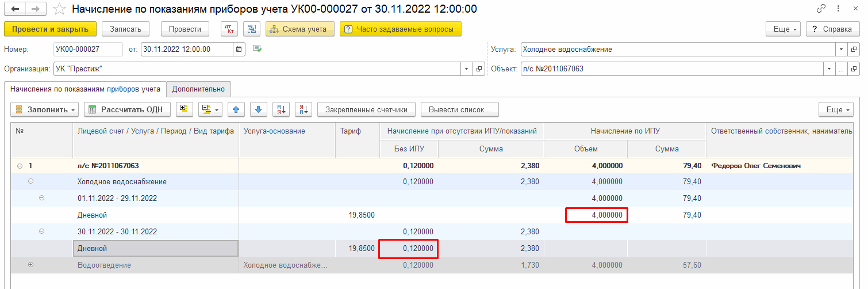Move row up with blue up arrow
This screenshot has width=868, height=289.
(236, 109)
